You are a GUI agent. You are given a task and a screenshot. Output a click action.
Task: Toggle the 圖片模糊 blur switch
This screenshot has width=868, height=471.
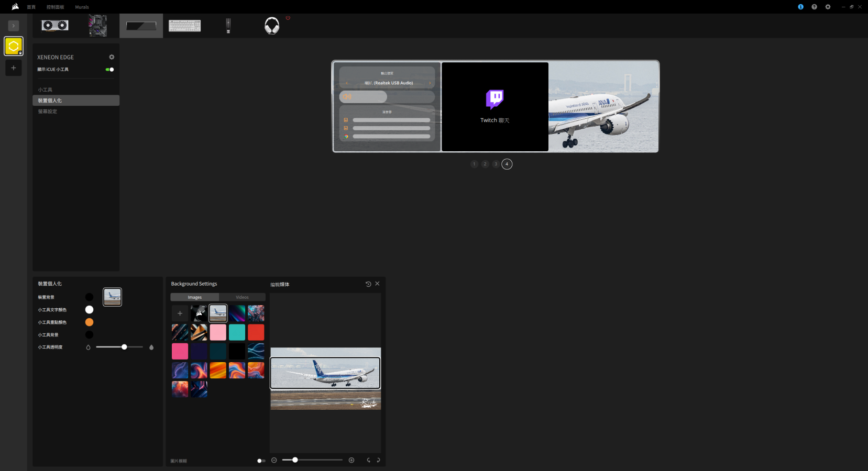point(261,461)
